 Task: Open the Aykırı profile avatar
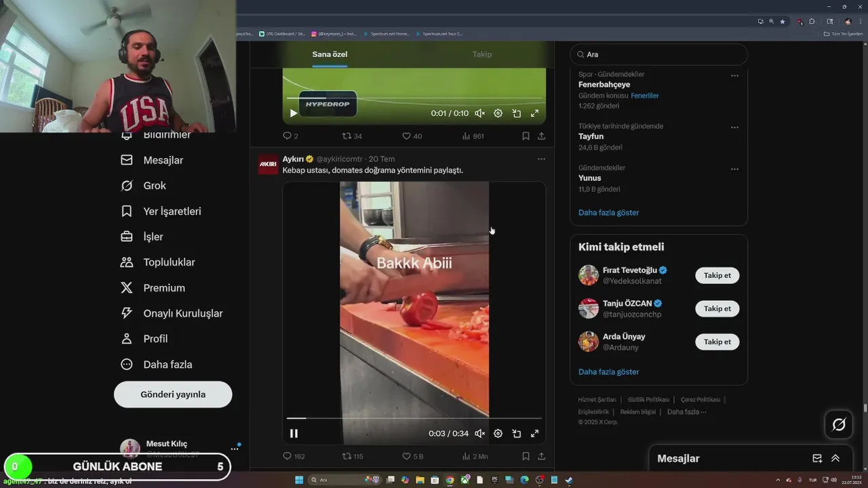pos(268,164)
